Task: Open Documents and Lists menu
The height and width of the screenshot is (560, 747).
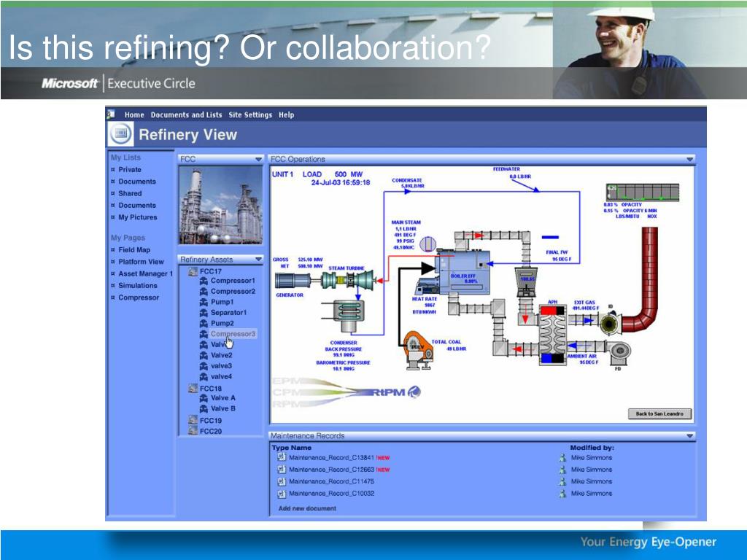Action: tap(186, 114)
